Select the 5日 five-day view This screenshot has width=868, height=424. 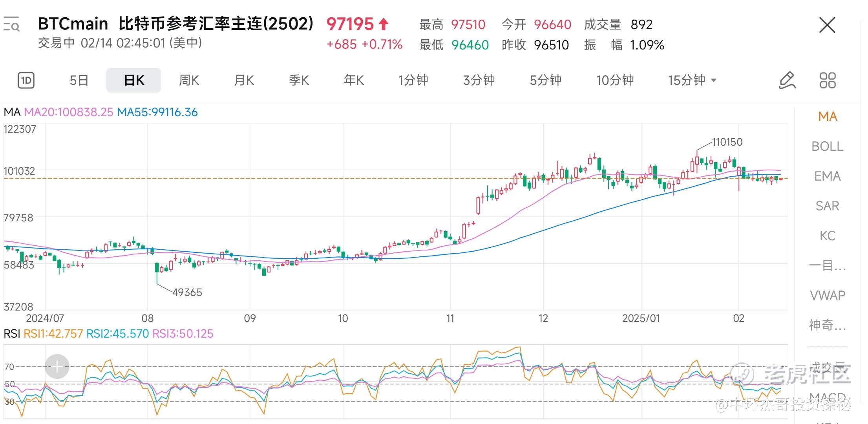point(79,80)
